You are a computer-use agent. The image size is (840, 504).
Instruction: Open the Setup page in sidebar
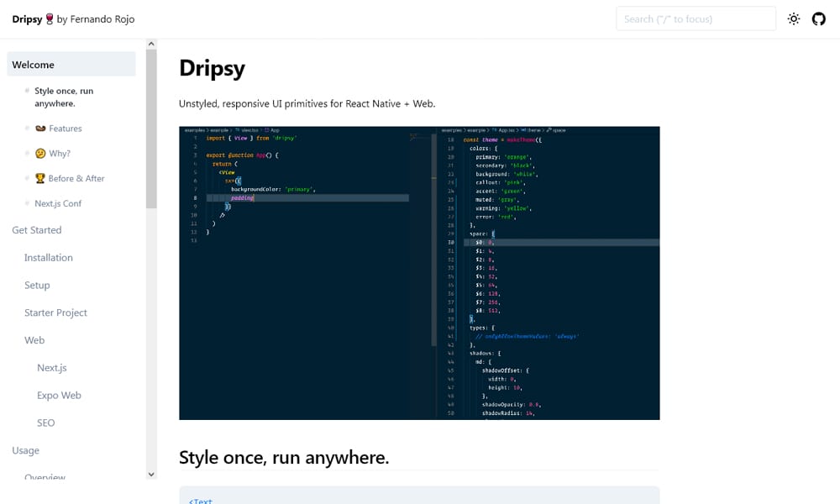click(x=37, y=286)
